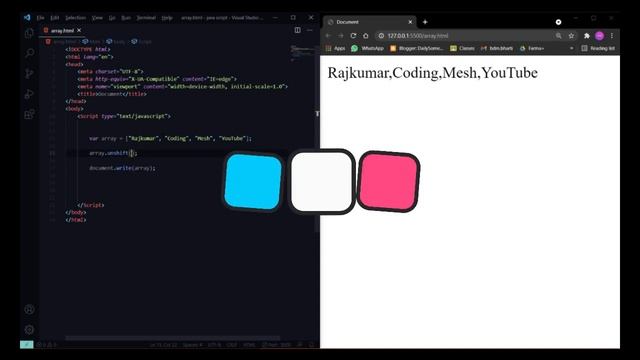This screenshot has height=360, width=640.
Task: Click the html breadcrumb segment
Action: pos(91,42)
